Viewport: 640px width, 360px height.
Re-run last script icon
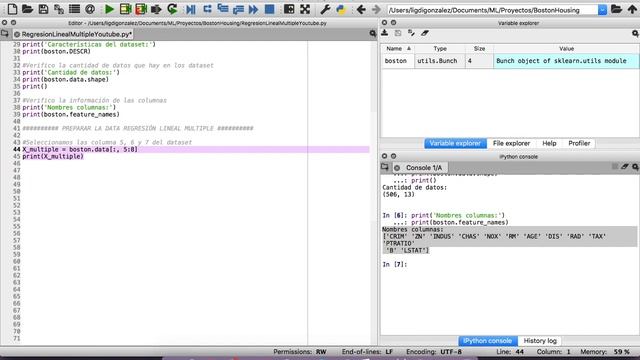172,9
